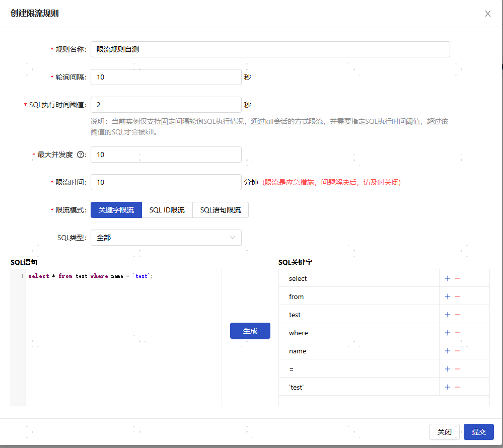Image resolution: width=503 pixels, height=448 pixels.
Task: Remove the where keyword row
Action: coord(458,333)
